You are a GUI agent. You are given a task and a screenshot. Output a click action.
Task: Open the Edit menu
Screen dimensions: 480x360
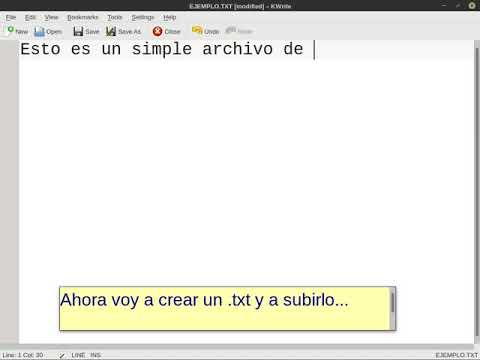pos(30,17)
